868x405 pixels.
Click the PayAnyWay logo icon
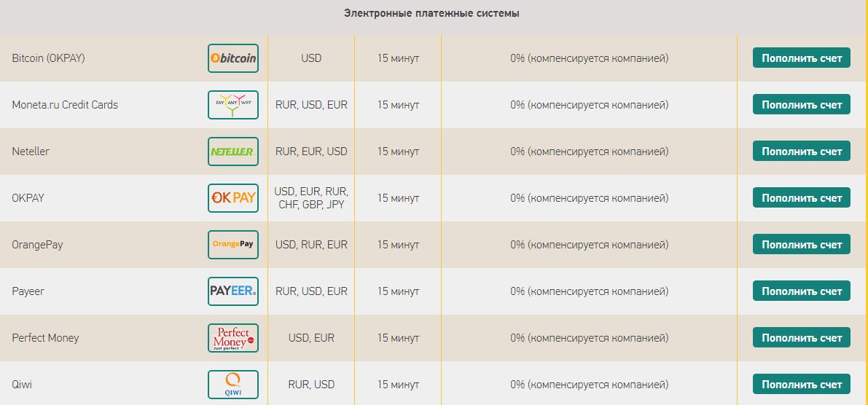(233, 105)
